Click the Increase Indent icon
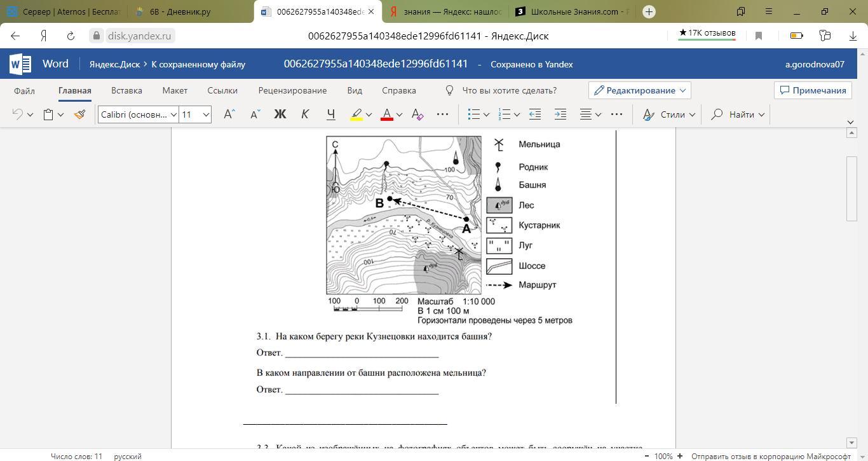The image size is (868, 461). click(x=560, y=114)
